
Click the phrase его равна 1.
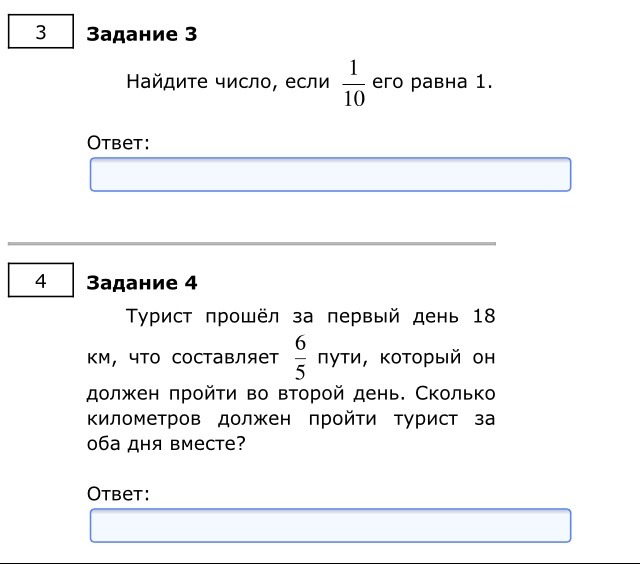[432, 82]
